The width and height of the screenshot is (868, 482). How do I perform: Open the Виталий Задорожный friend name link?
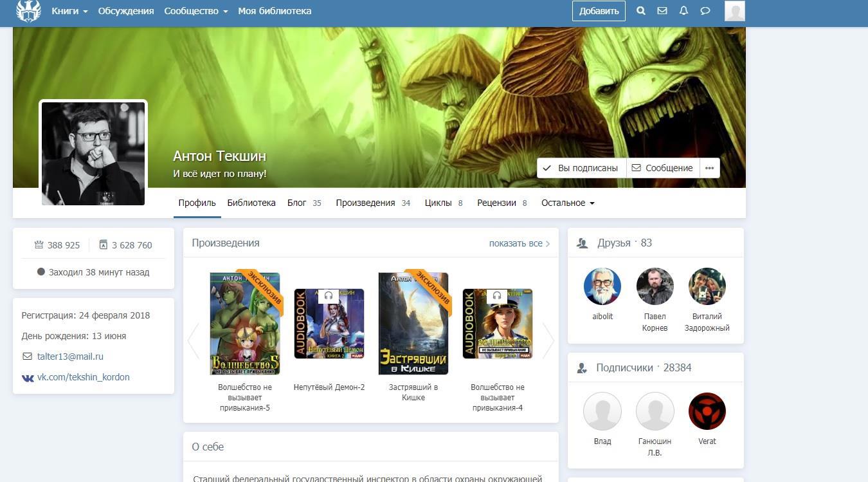707,322
